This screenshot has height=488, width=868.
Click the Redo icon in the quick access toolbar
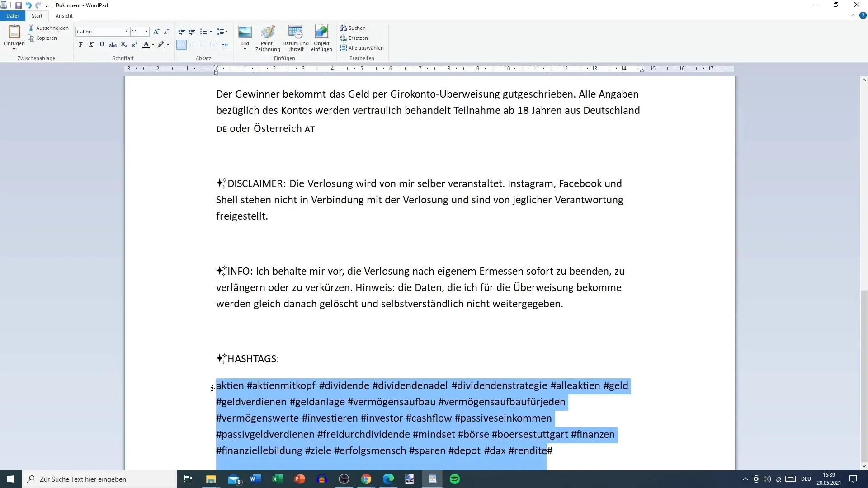[x=38, y=5]
